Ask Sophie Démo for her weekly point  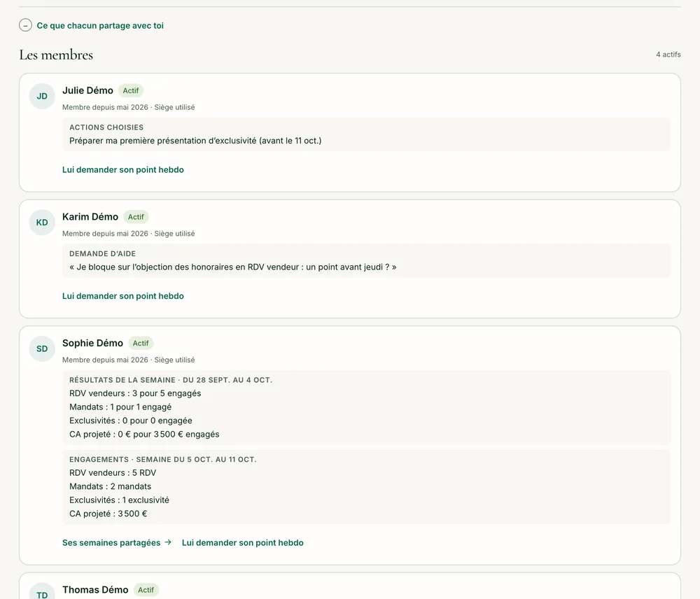(242, 543)
